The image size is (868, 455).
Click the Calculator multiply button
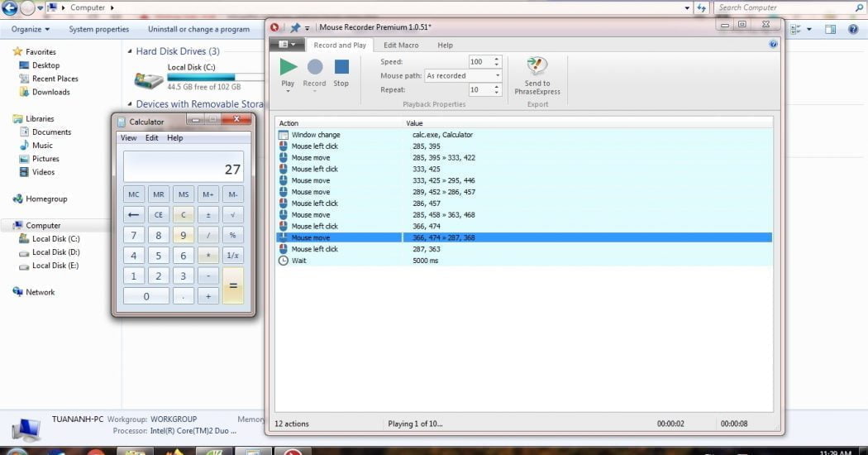(208, 256)
